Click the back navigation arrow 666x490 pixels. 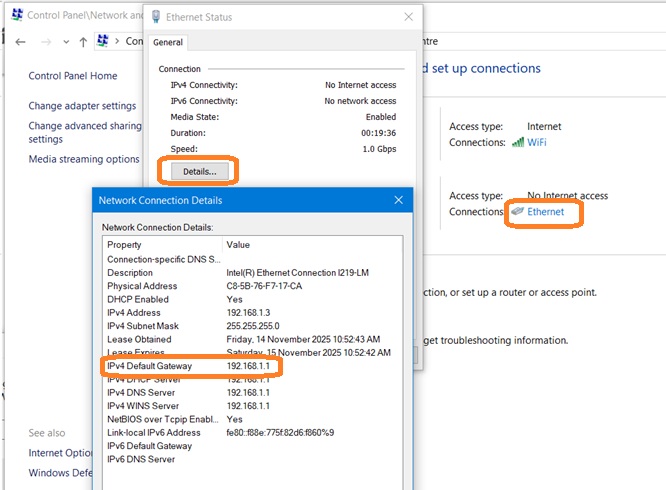click(20, 42)
